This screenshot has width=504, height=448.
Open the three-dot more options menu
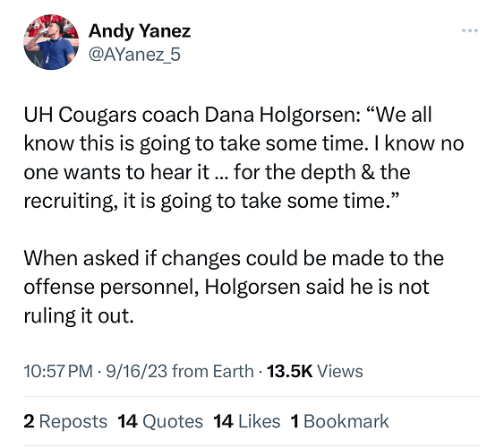coord(470,30)
